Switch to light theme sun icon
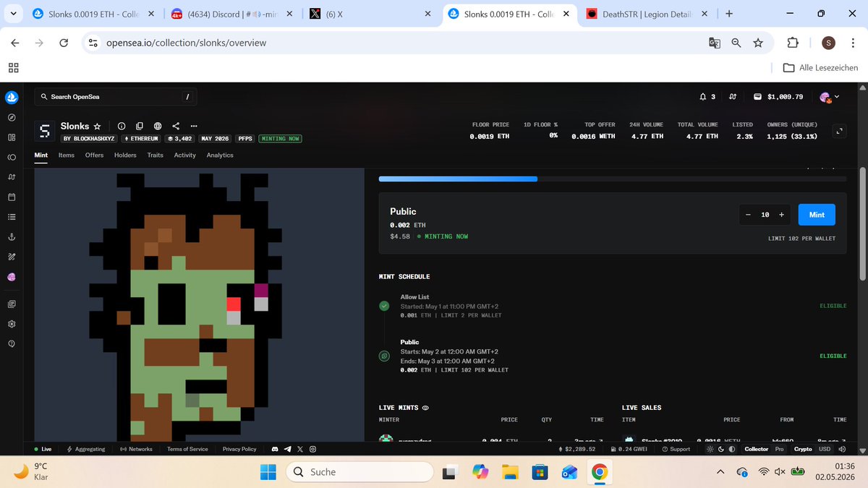 710,449
